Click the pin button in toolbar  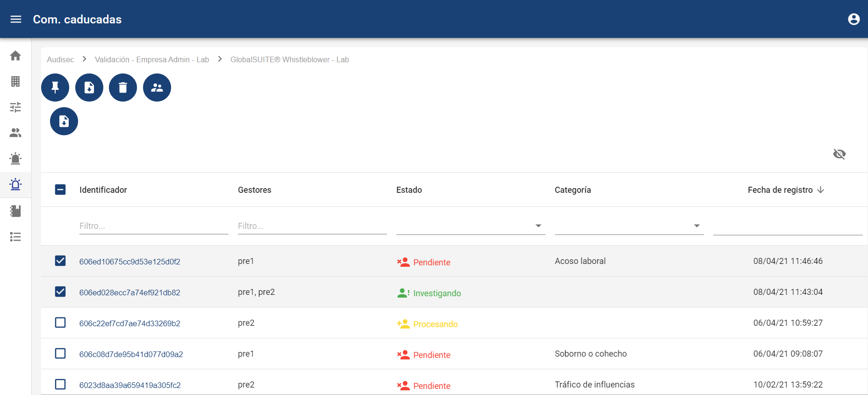pyautogui.click(x=55, y=88)
